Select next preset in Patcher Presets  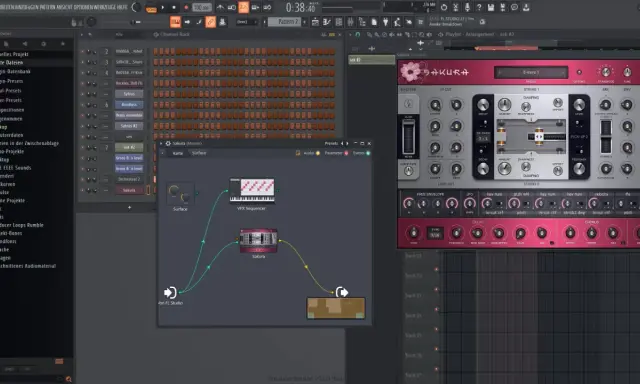(347, 143)
